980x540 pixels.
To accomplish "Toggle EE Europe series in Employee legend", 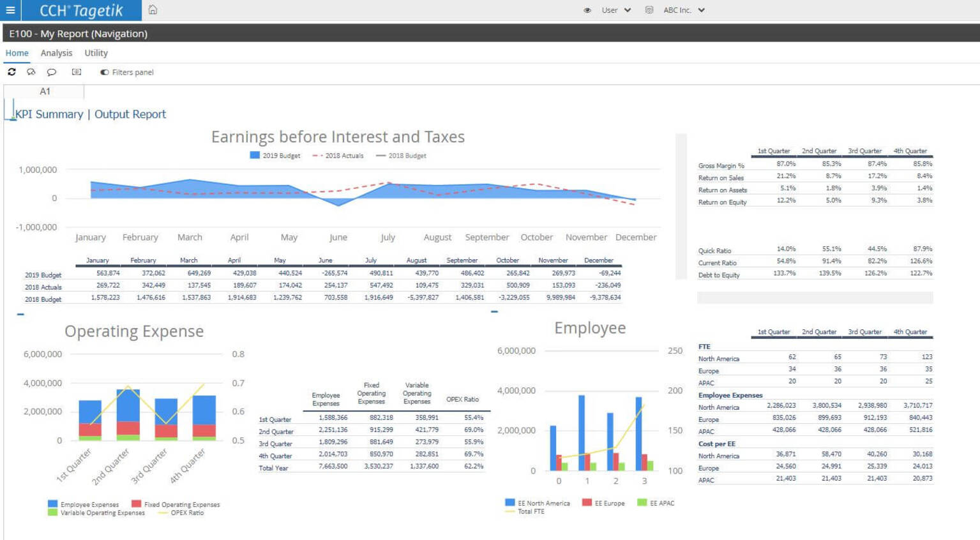I will pos(587,503).
